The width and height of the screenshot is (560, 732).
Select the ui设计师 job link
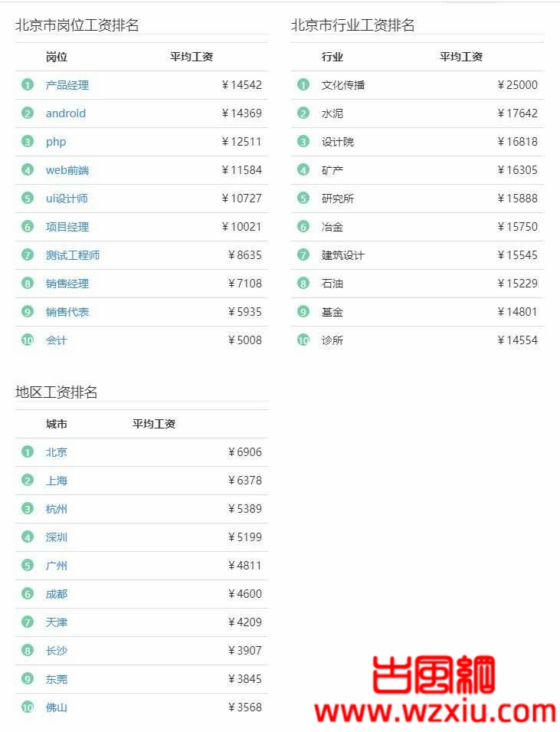pyautogui.click(x=67, y=199)
